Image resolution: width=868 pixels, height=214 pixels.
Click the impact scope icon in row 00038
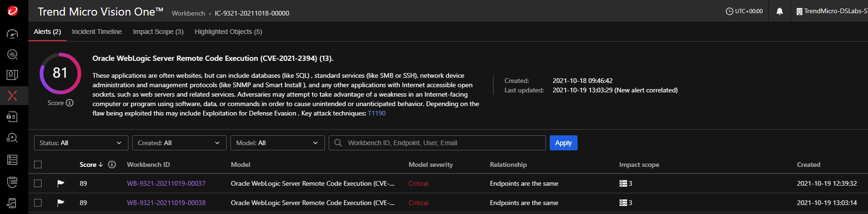pos(623,203)
